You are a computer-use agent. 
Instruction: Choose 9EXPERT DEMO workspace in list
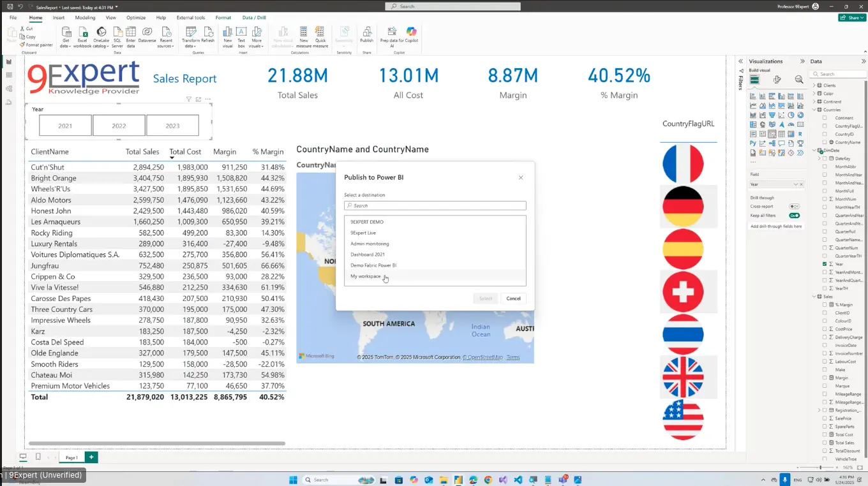435,222
